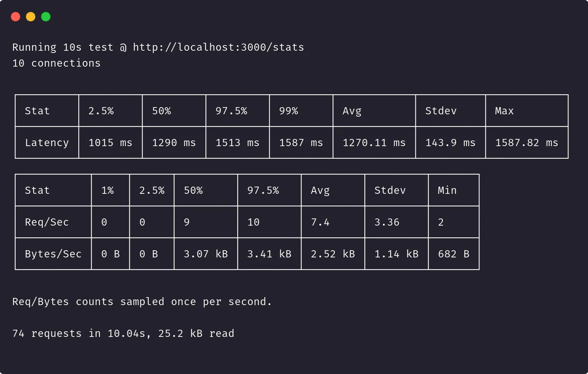
Task: Click the 7.4 average Req/Sec value
Action: [320, 222]
